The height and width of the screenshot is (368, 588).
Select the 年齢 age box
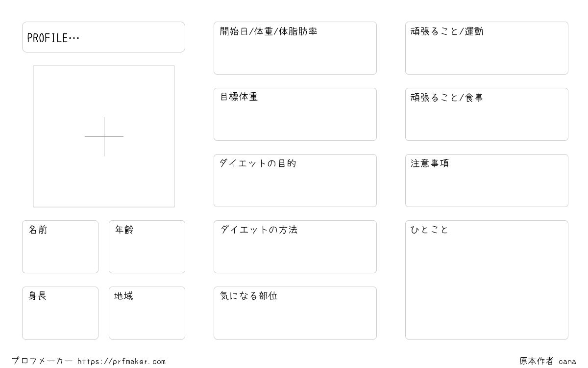[147, 247]
